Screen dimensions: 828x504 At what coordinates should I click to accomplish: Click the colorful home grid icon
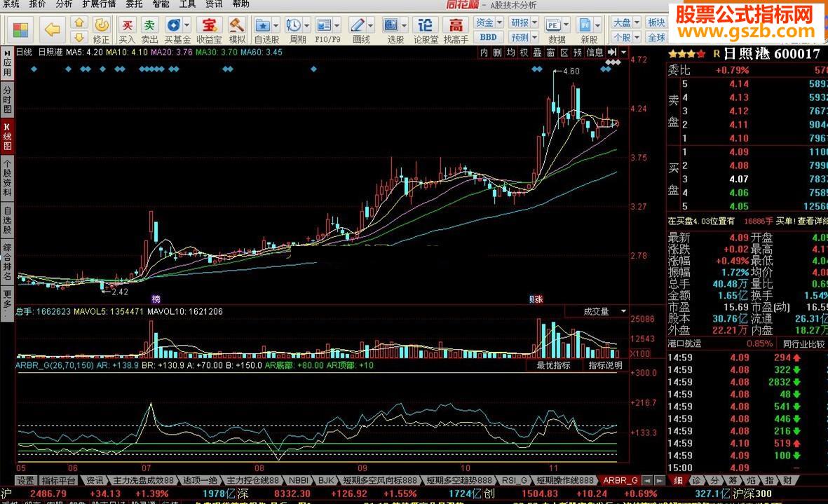20,30
